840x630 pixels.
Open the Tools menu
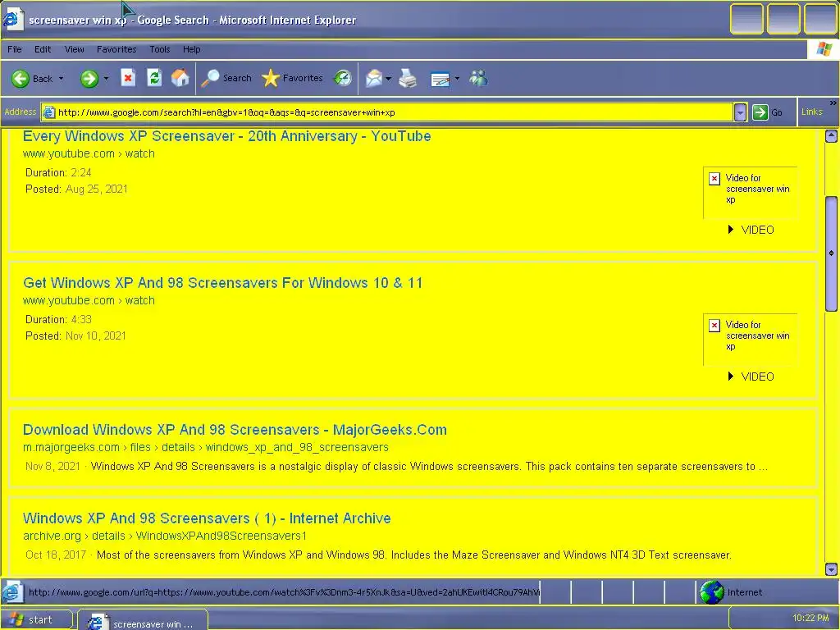coord(160,49)
